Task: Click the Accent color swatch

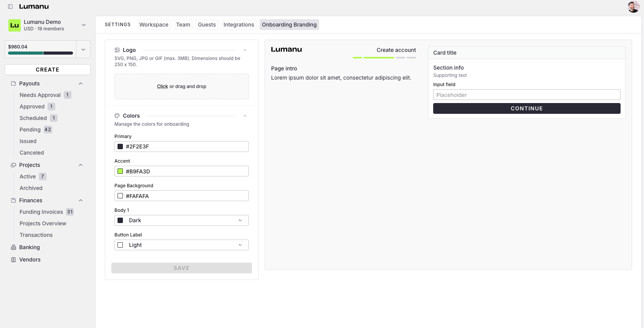Action: [120, 171]
